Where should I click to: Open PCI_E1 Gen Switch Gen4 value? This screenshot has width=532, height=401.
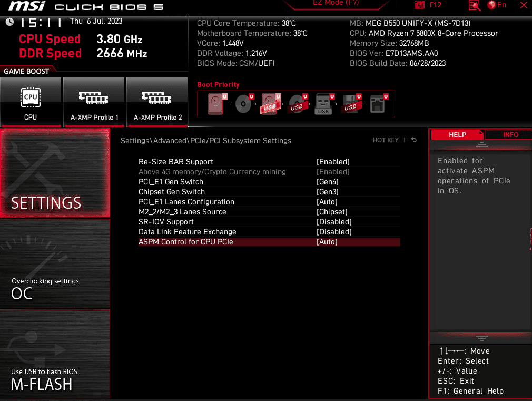pos(328,182)
